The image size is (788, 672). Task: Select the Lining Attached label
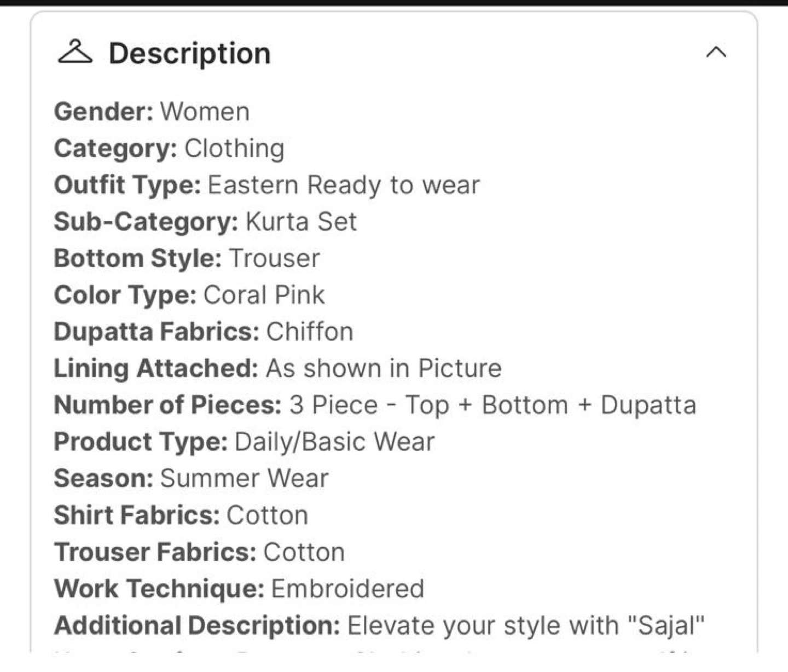(156, 369)
